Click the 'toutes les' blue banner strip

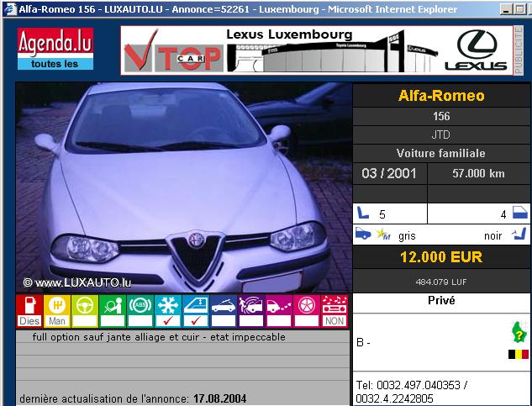pos(55,64)
